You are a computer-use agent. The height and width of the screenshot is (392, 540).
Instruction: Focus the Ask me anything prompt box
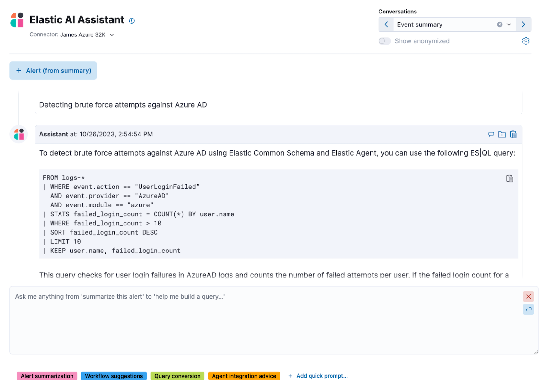point(274,320)
